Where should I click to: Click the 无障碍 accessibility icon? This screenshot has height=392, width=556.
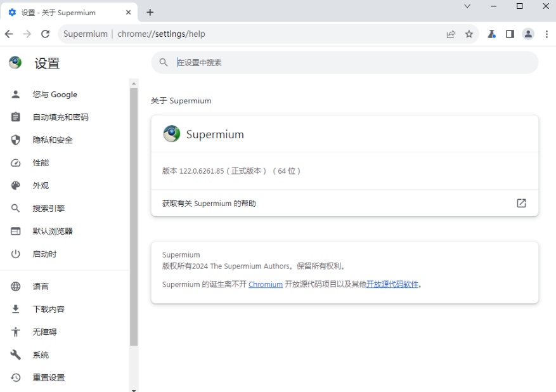[16, 332]
